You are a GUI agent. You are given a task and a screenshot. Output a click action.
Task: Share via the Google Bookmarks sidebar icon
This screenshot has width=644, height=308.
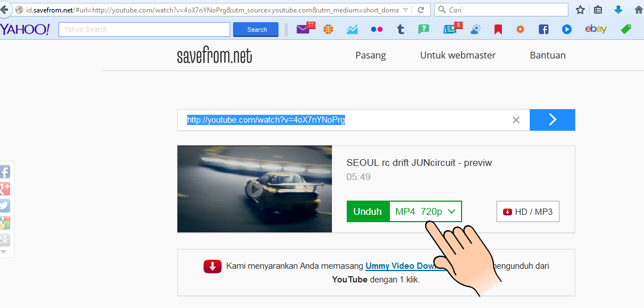(4, 223)
